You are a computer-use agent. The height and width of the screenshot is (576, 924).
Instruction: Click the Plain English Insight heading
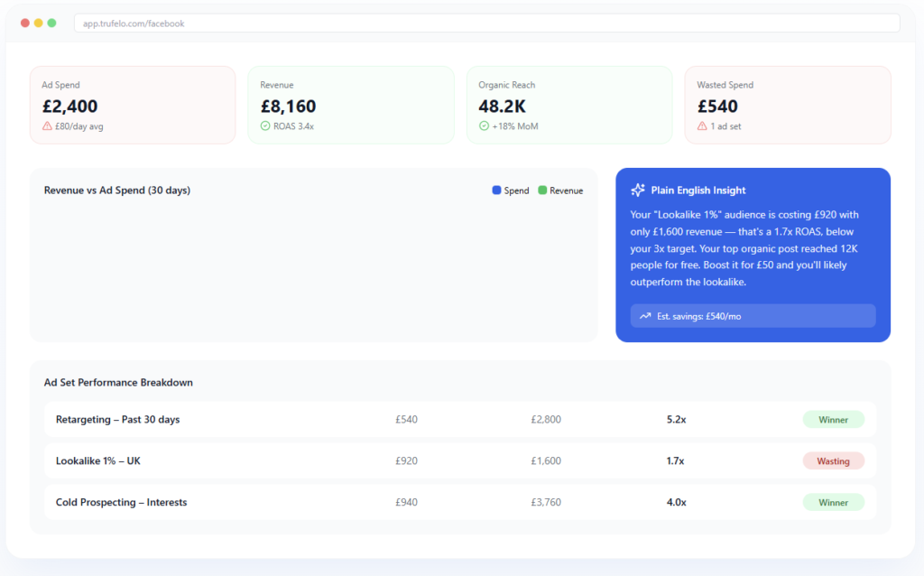698,190
